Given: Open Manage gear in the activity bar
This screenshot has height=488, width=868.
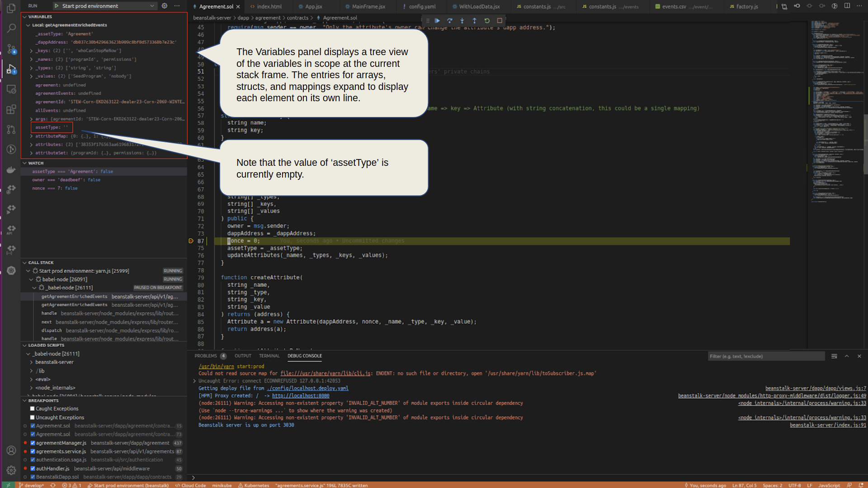Looking at the screenshot, I should click(x=11, y=470).
